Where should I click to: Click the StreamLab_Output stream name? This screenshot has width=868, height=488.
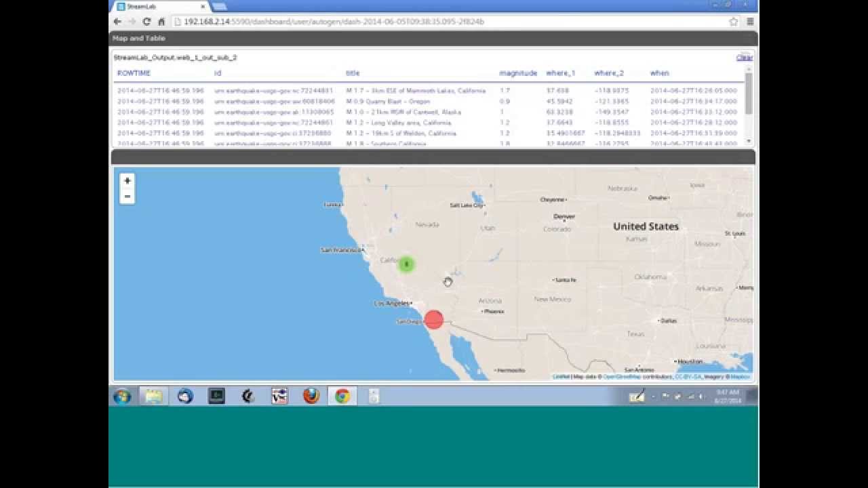(x=175, y=58)
